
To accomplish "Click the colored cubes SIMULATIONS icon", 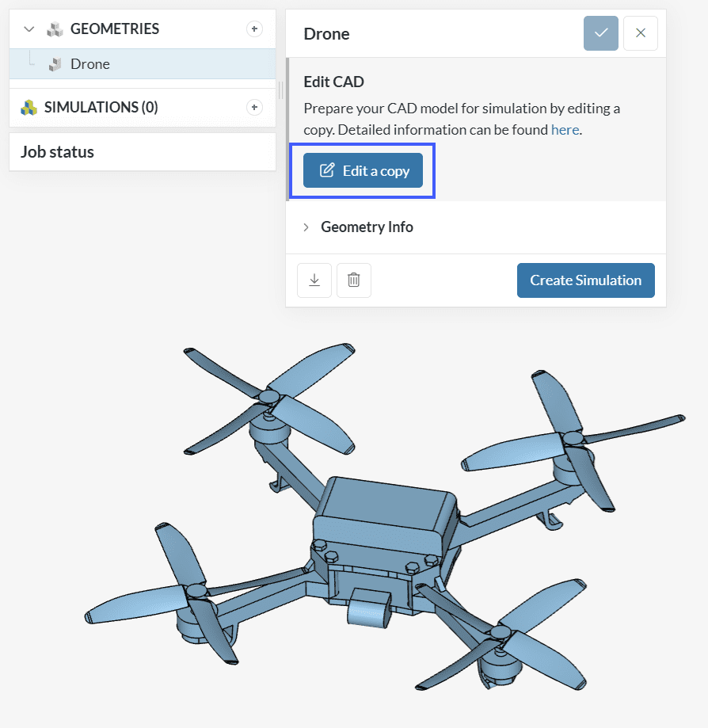I will [x=29, y=108].
